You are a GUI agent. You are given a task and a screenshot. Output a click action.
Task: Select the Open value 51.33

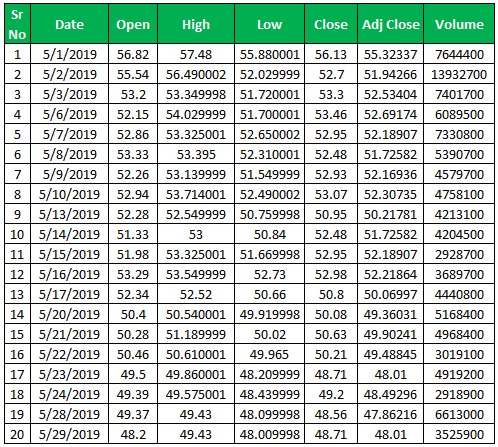(x=133, y=234)
